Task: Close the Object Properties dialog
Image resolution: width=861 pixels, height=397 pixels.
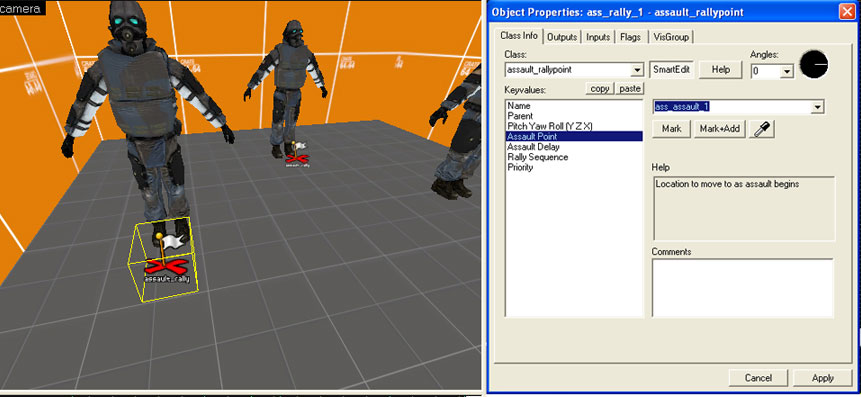Action: point(846,12)
